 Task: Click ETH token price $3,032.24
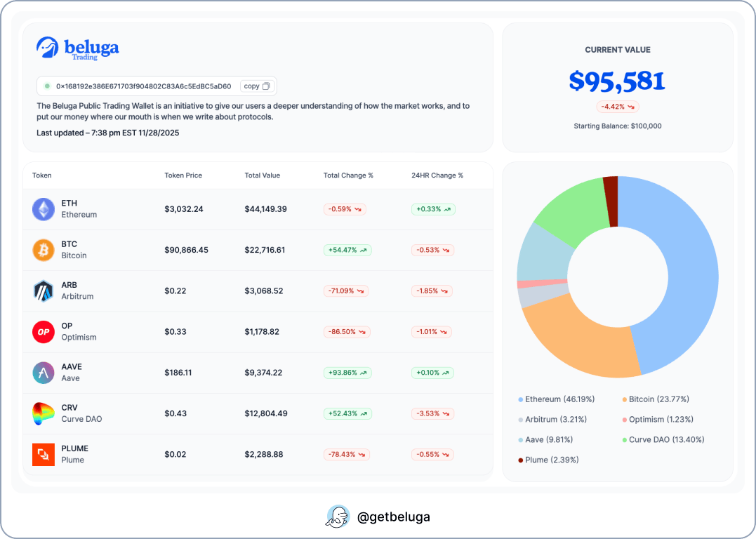click(184, 209)
